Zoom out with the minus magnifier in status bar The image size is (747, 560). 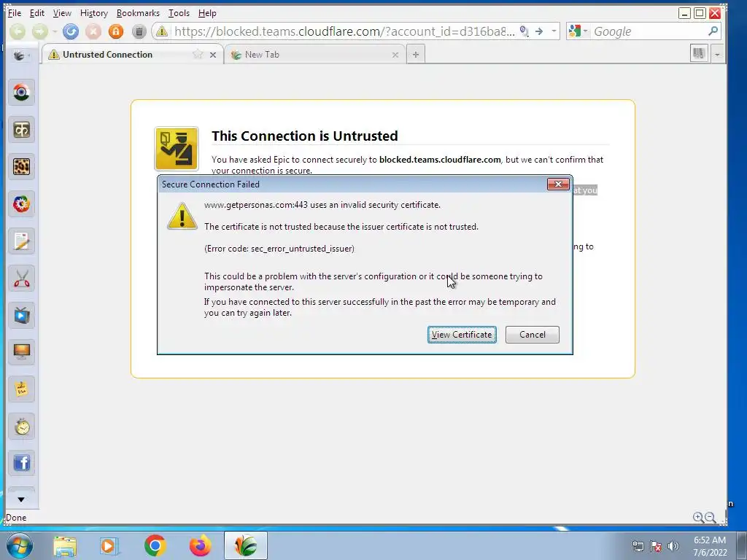(x=710, y=518)
